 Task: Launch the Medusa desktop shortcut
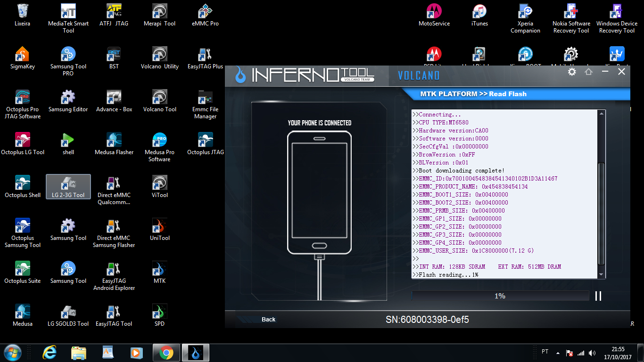[22, 315]
